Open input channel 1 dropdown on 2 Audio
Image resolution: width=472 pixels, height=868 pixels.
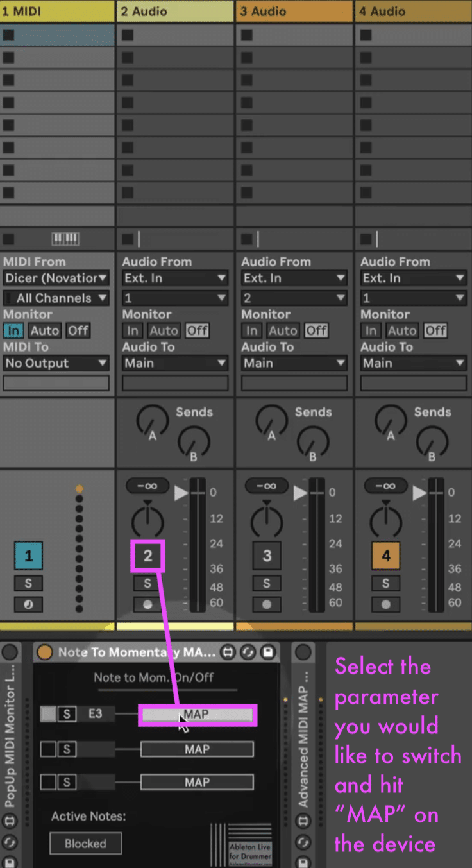[x=175, y=298]
